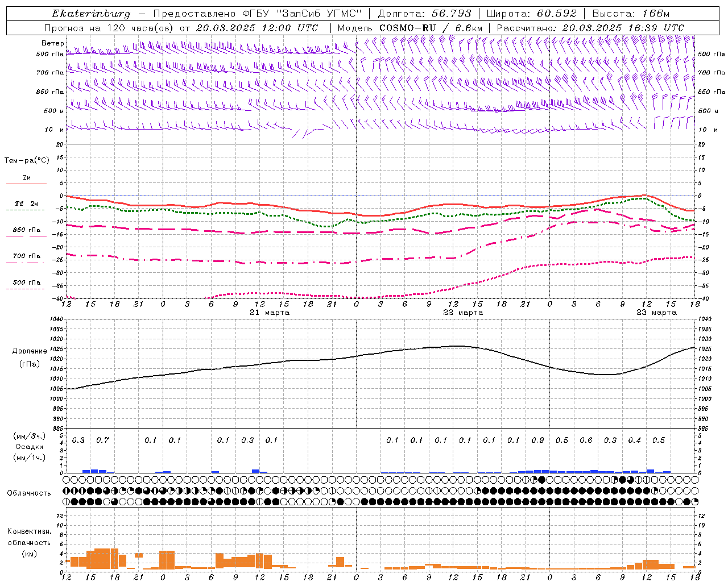Click the left-side 500 гПа wind level label

click(x=50, y=54)
